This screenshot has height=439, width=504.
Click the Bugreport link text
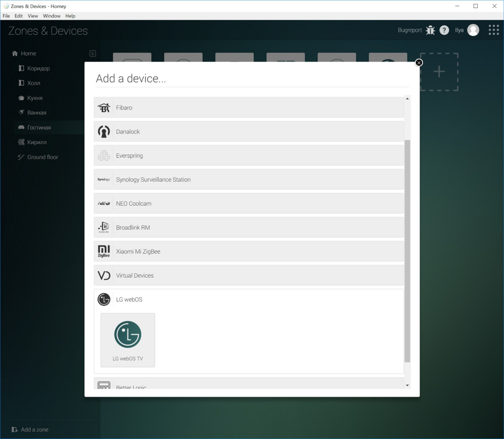click(x=409, y=30)
